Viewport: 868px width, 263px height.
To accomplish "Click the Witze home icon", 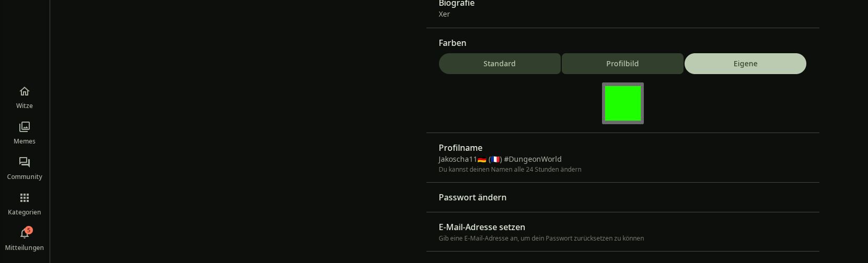I will point(25,92).
